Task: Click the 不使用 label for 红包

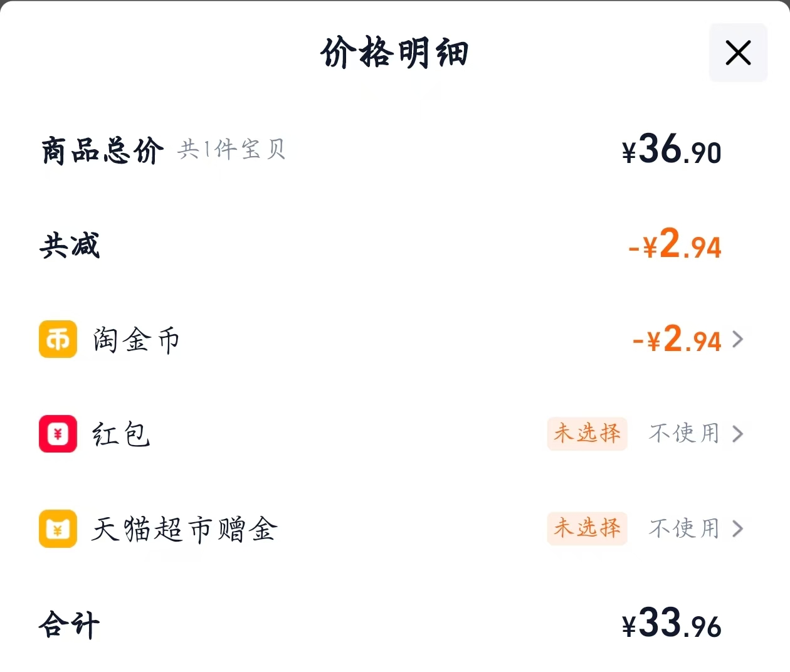Action: (x=683, y=434)
